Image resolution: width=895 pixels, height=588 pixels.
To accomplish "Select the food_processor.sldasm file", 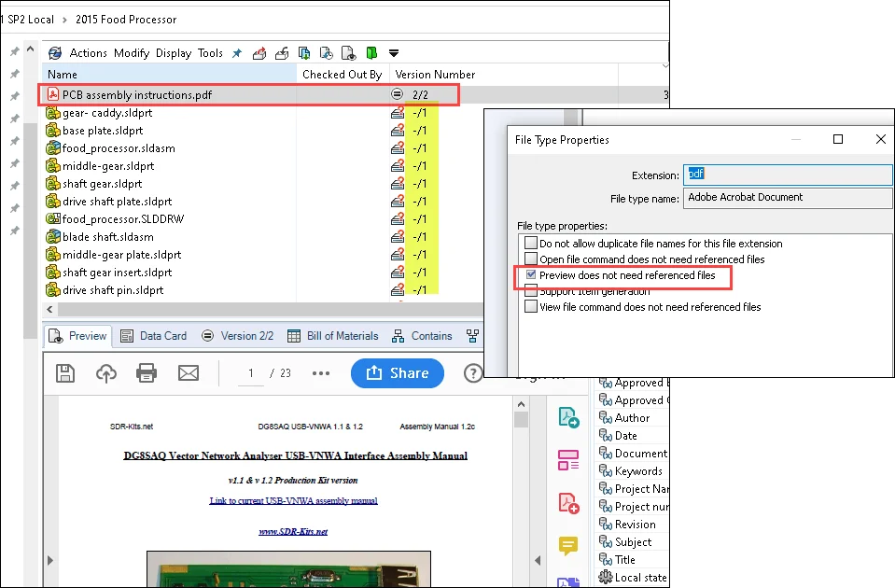I will [119, 148].
